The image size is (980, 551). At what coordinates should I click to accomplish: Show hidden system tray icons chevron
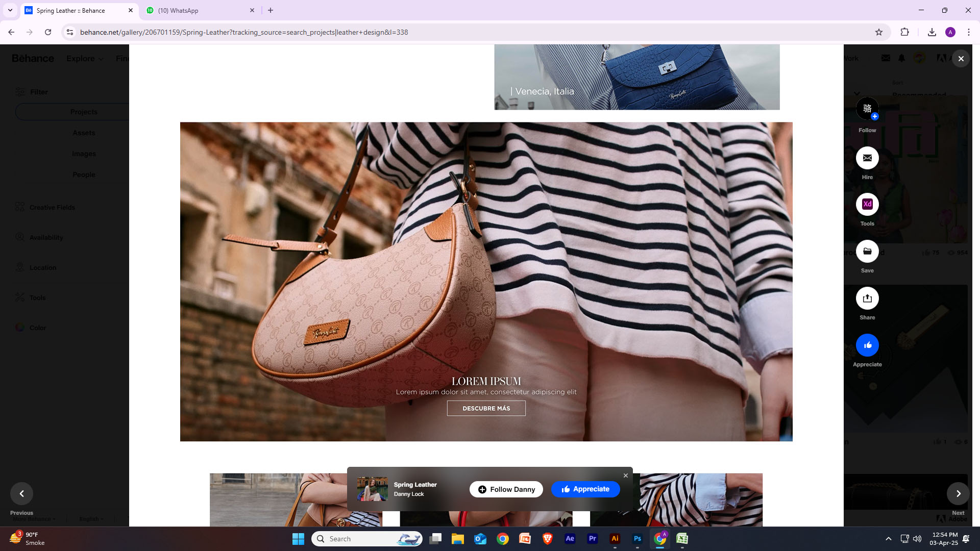pyautogui.click(x=888, y=539)
